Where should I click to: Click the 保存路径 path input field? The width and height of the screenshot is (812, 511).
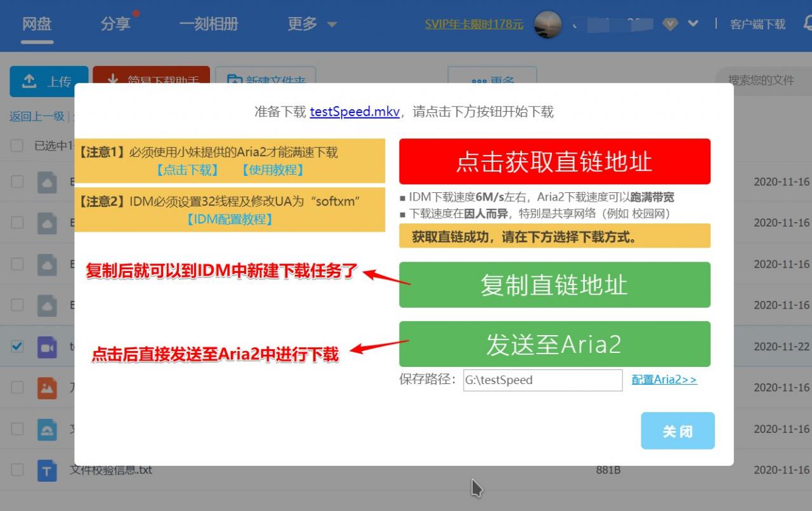542,380
